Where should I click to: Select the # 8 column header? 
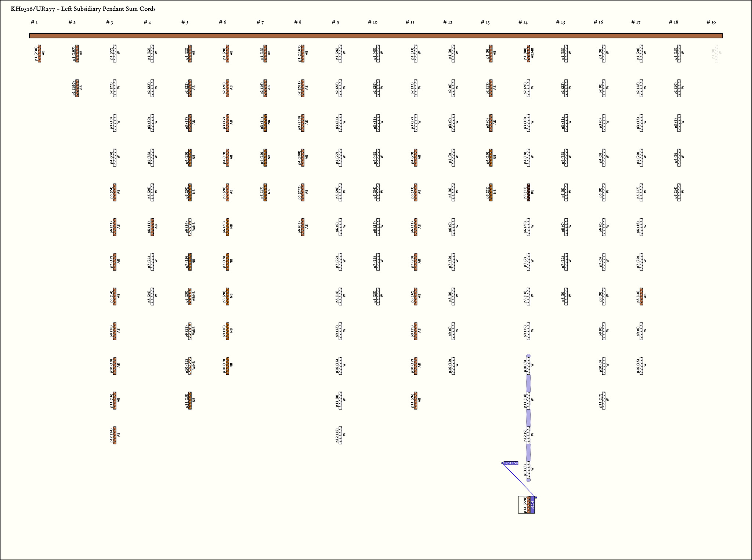297,22
